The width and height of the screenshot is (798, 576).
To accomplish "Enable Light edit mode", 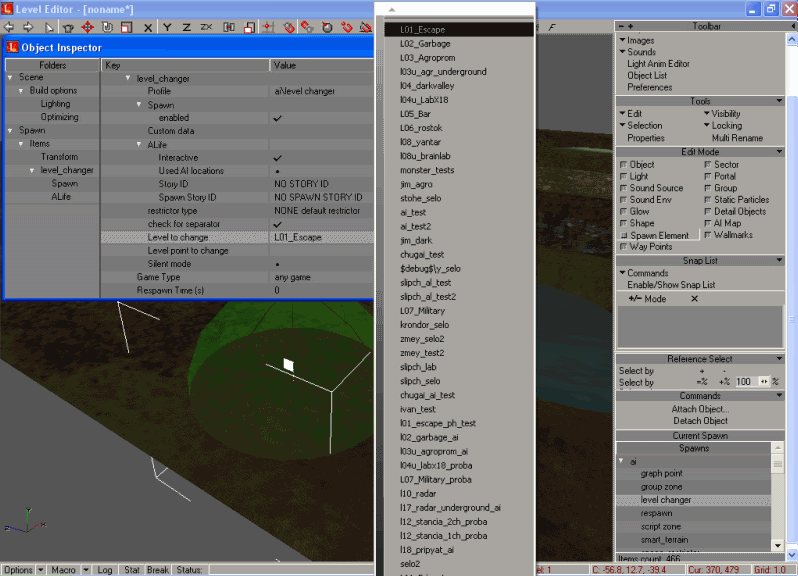I will (x=634, y=176).
